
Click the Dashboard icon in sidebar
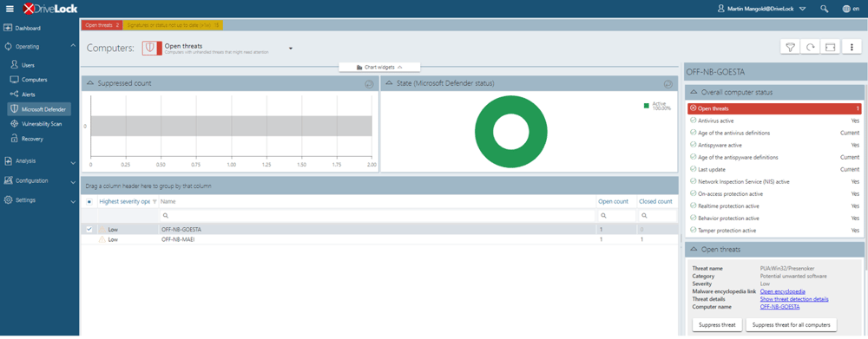pyautogui.click(x=8, y=28)
